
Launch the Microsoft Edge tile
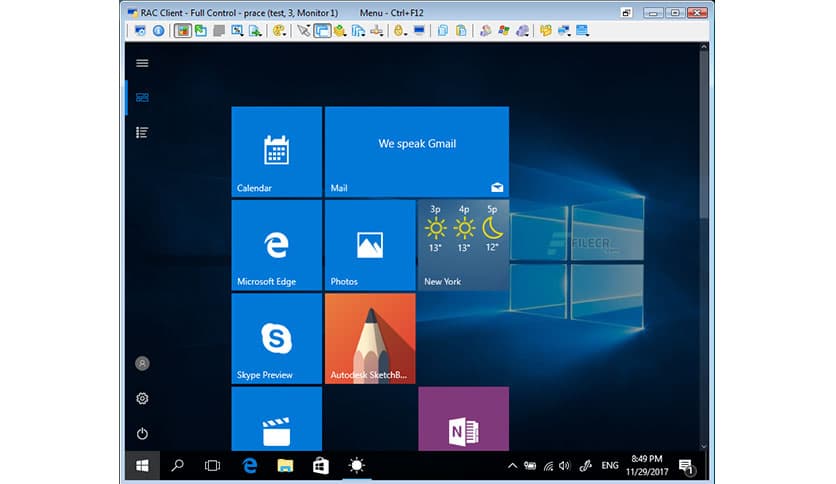pyautogui.click(x=277, y=245)
